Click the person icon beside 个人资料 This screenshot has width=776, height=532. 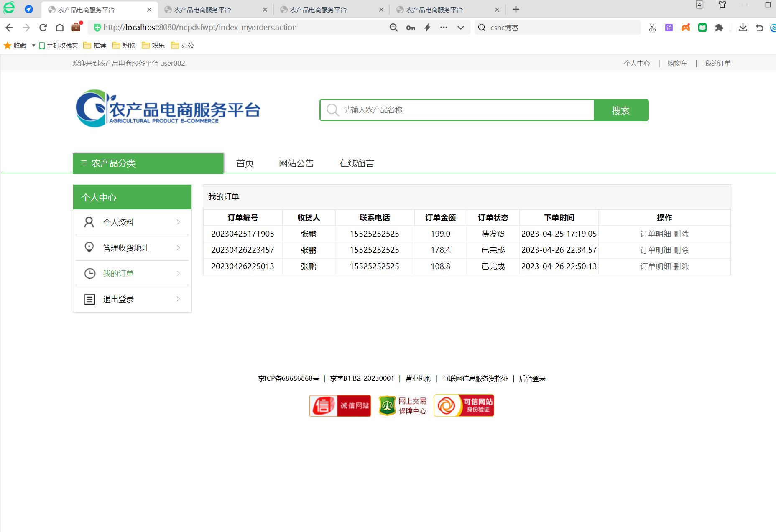click(x=88, y=222)
